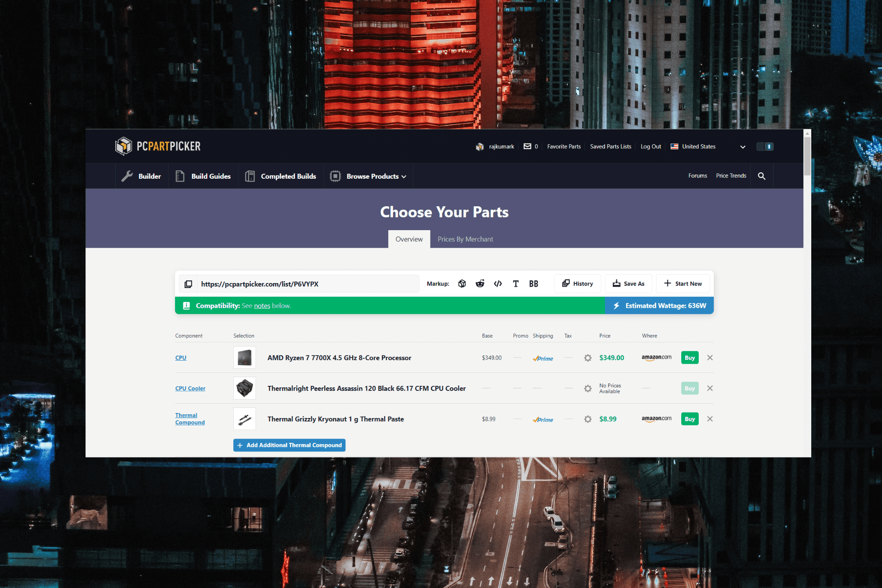Open the Builder menu item
Viewport: 882px width, 588px height.
pos(141,176)
